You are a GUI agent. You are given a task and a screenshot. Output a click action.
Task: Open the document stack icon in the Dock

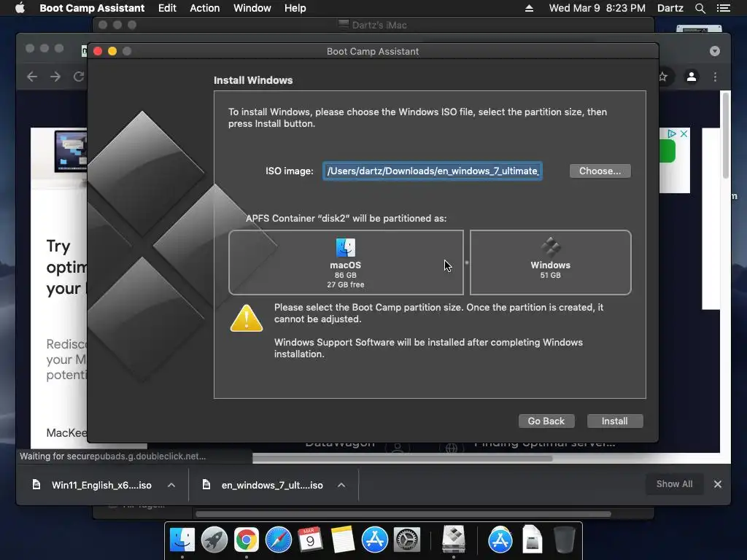tap(532, 540)
